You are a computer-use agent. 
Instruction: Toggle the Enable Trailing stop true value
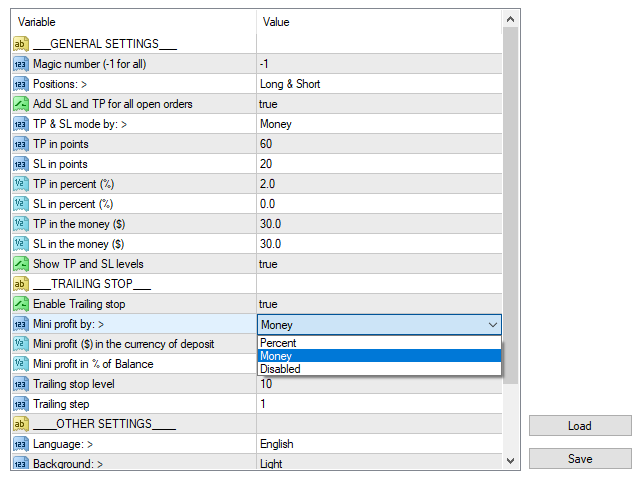pos(379,304)
